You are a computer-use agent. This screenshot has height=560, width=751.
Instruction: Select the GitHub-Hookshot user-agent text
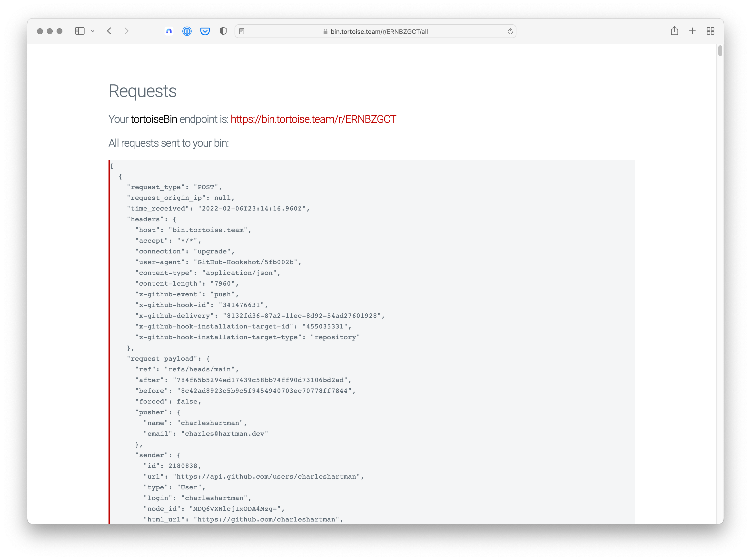point(247,262)
